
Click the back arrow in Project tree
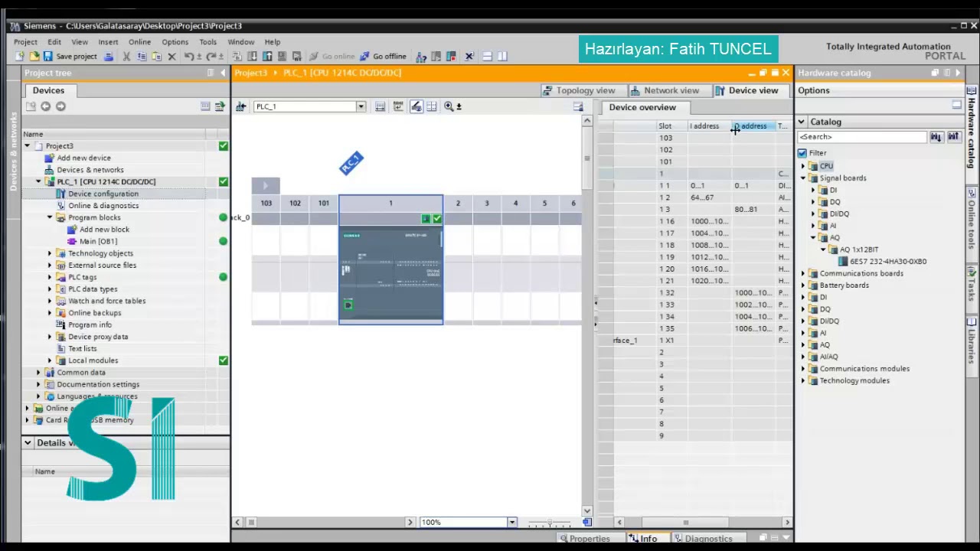(x=46, y=106)
